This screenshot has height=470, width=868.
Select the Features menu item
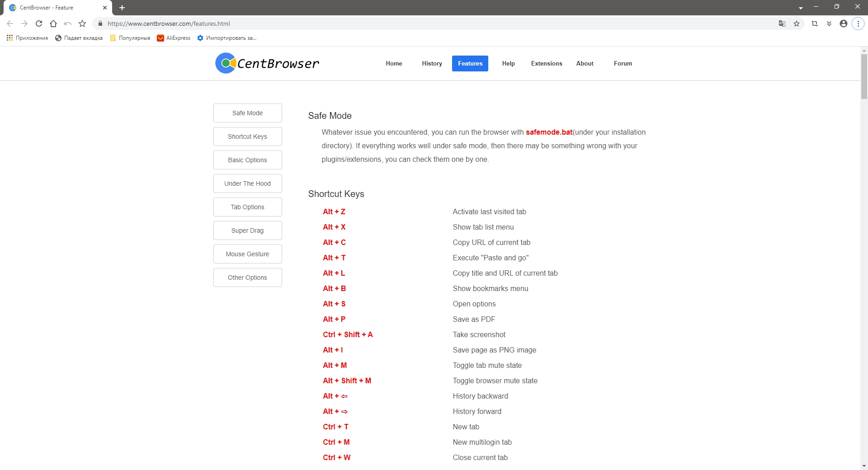(x=470, y=63)
